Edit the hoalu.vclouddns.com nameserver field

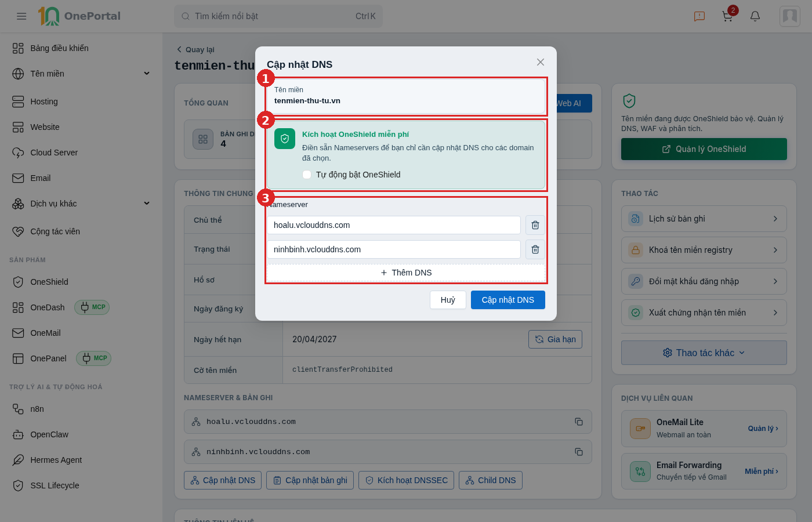point(394,225)
